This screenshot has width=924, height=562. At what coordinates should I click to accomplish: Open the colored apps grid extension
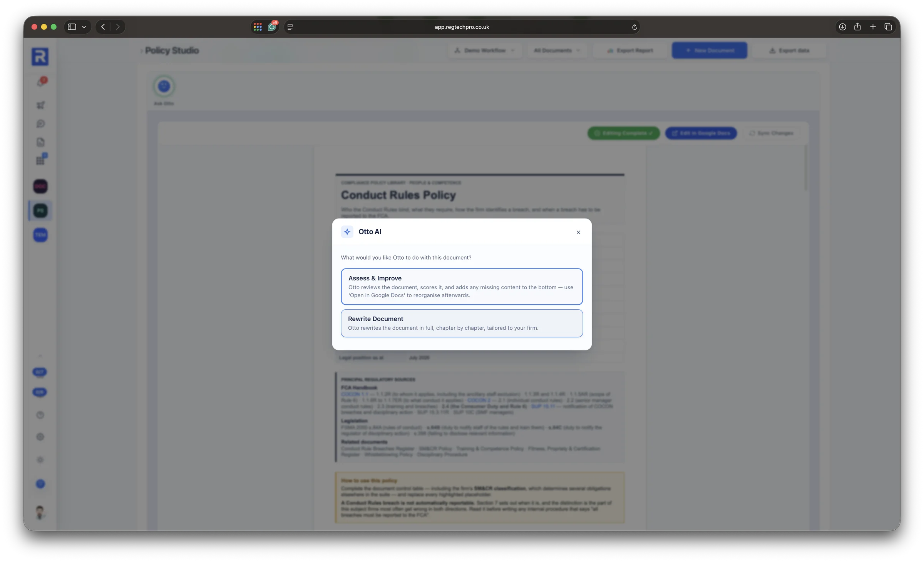pos(258,27)
